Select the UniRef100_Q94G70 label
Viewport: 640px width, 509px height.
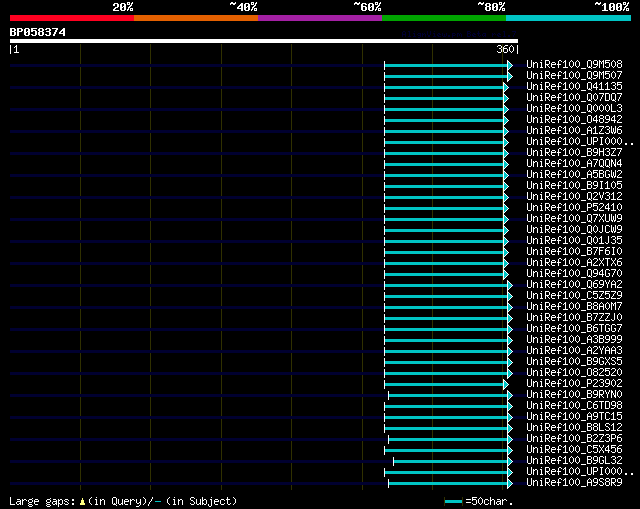click(574, 273)
